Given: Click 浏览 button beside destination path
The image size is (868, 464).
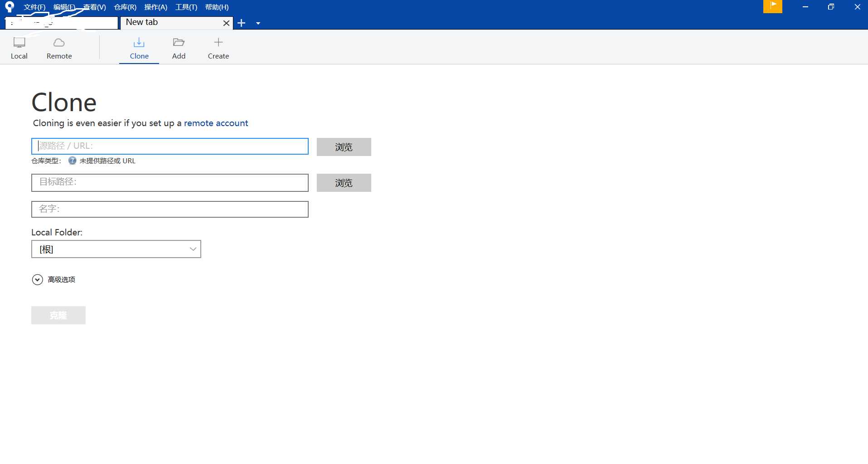Looking at the screenshot, I should coord(344,183).
